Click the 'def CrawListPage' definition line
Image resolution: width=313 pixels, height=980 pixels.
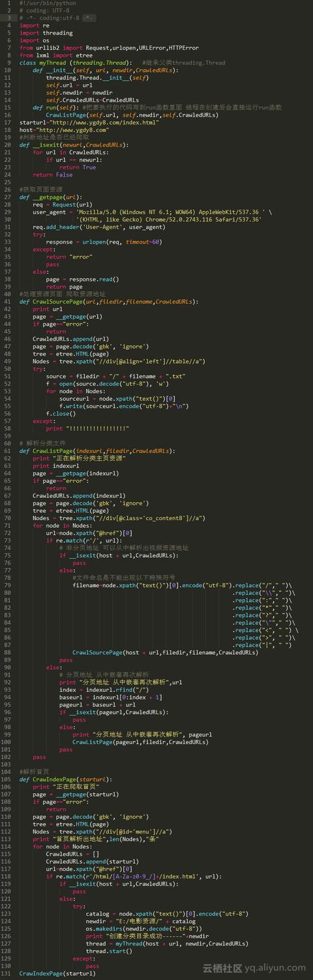(98, 450)
